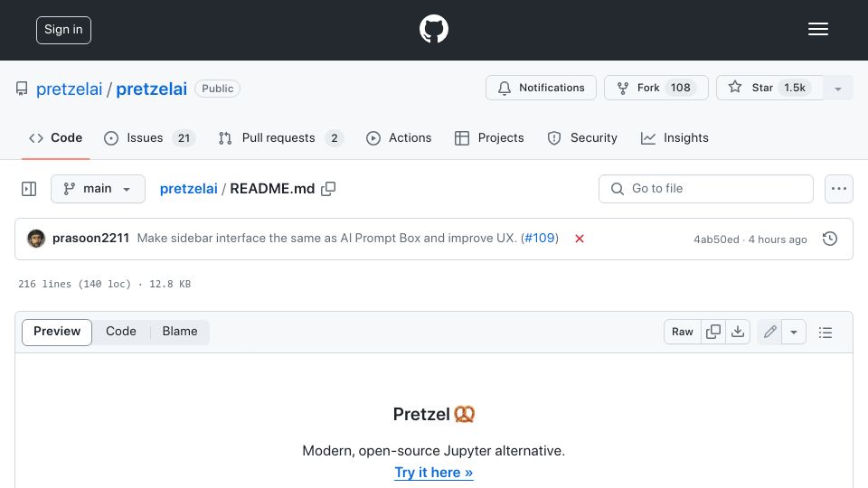
Task: Expand the edit options dropdown arrow
Action: click(x=794, y=332)
